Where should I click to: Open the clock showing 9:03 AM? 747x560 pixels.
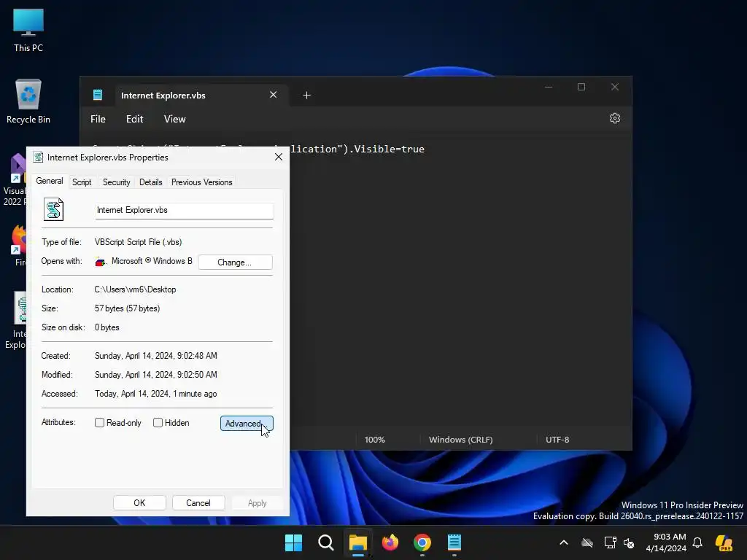665,542
